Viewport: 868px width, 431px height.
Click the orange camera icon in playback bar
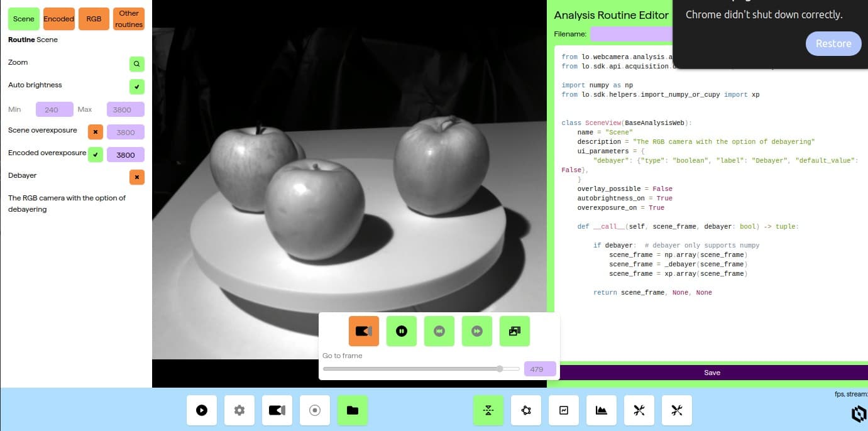point(363,331)
